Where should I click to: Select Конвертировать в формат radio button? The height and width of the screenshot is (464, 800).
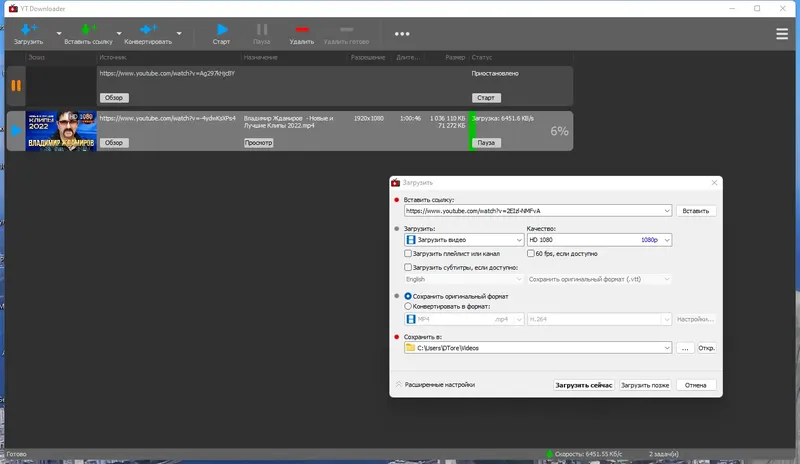408,306
